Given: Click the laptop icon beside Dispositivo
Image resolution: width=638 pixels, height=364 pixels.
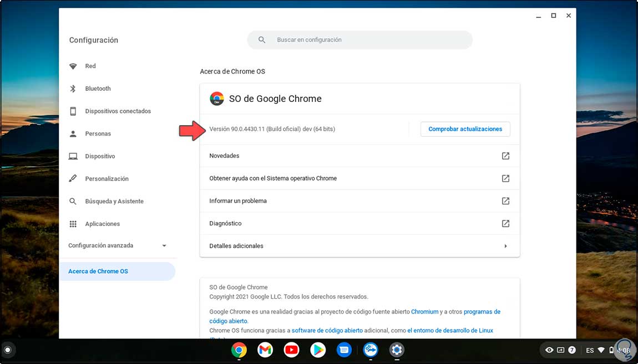Looking at the screenshot, I should click(73, 156).
